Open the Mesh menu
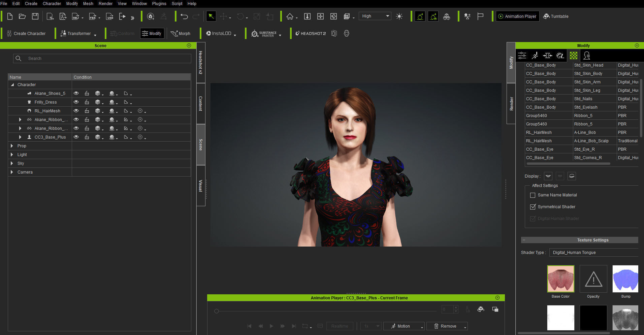The image size is (644, 335). 88,3
